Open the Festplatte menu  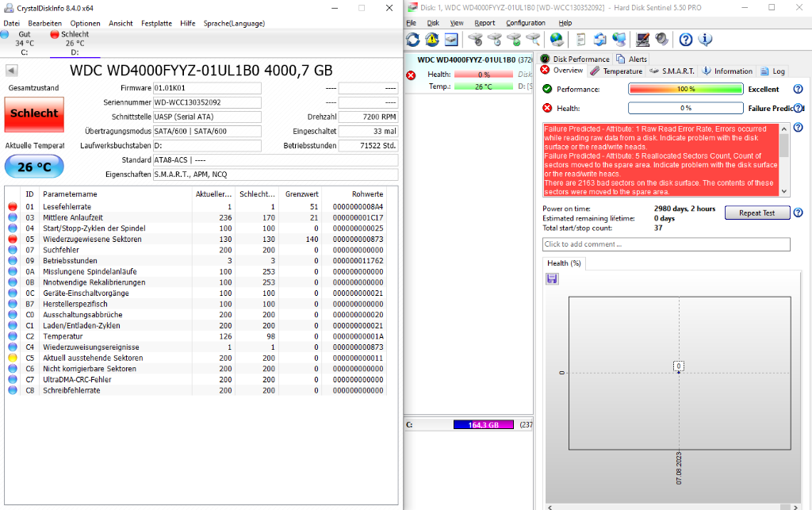click(156, 23)
